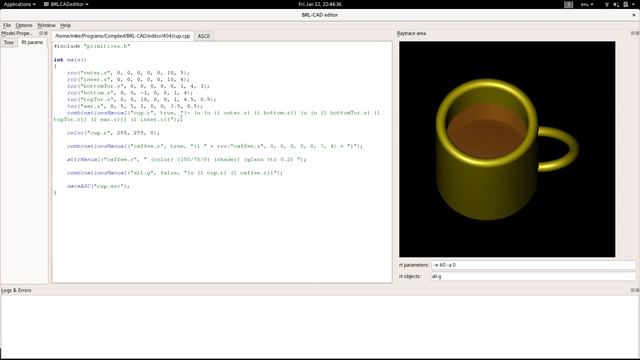Click the #include "primitives.h" line
This screenshot has width=640, height=360.
pos(92,46)
